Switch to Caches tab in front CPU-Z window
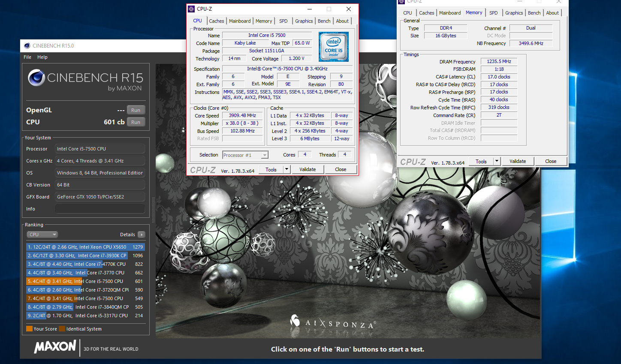The height and width of the screenshot is (364, 621). point(217,21)
